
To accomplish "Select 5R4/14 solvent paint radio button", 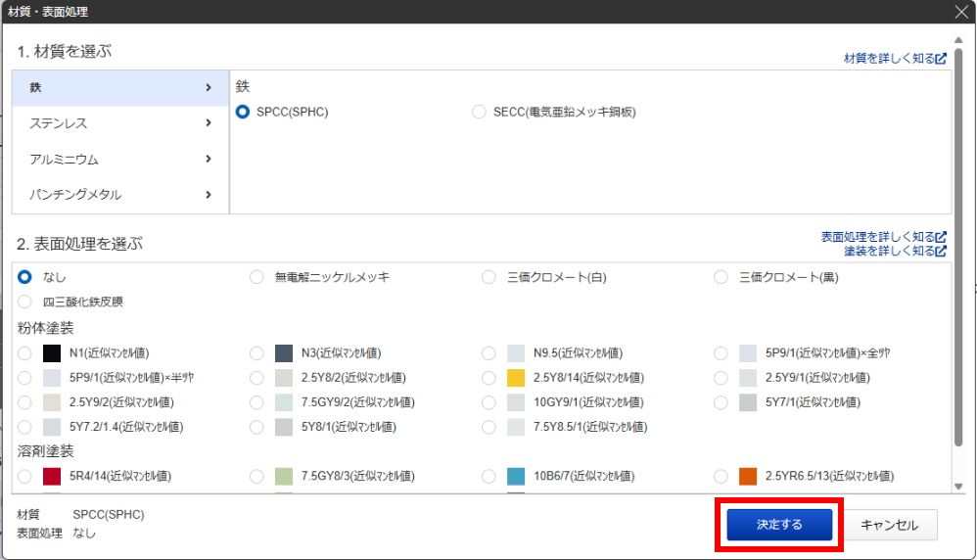I will point(24,477).
